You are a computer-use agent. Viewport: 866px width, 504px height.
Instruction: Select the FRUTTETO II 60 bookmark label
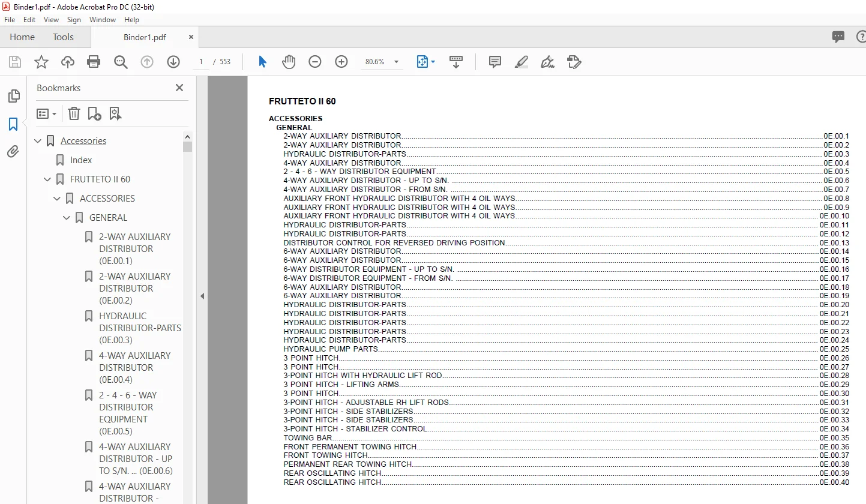pyautogui.click(x=100, y=179)
